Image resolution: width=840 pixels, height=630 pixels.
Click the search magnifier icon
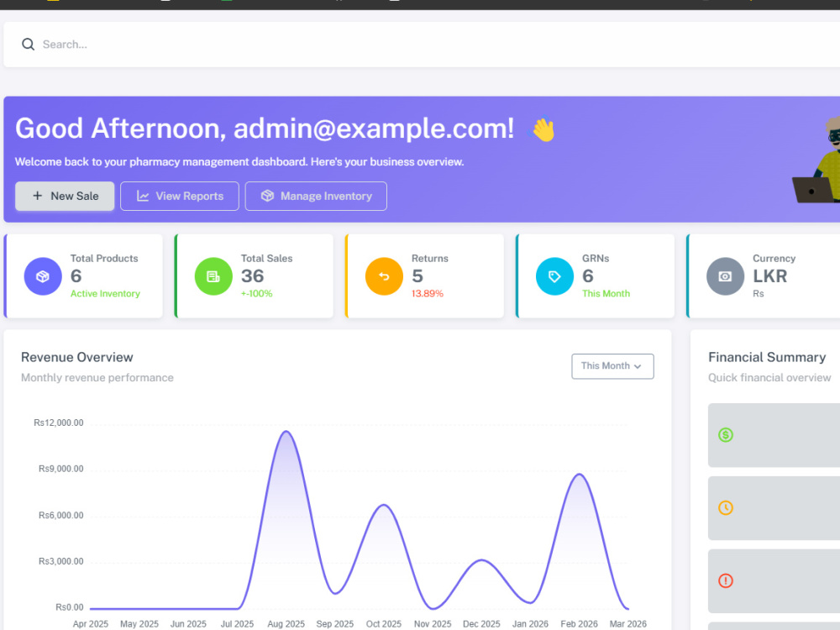(28, 45)
